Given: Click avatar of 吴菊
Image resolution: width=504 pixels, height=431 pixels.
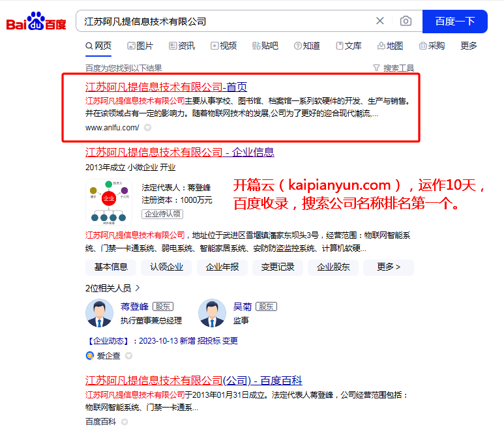Looking at the screenshot, I should tap(212, 313).
